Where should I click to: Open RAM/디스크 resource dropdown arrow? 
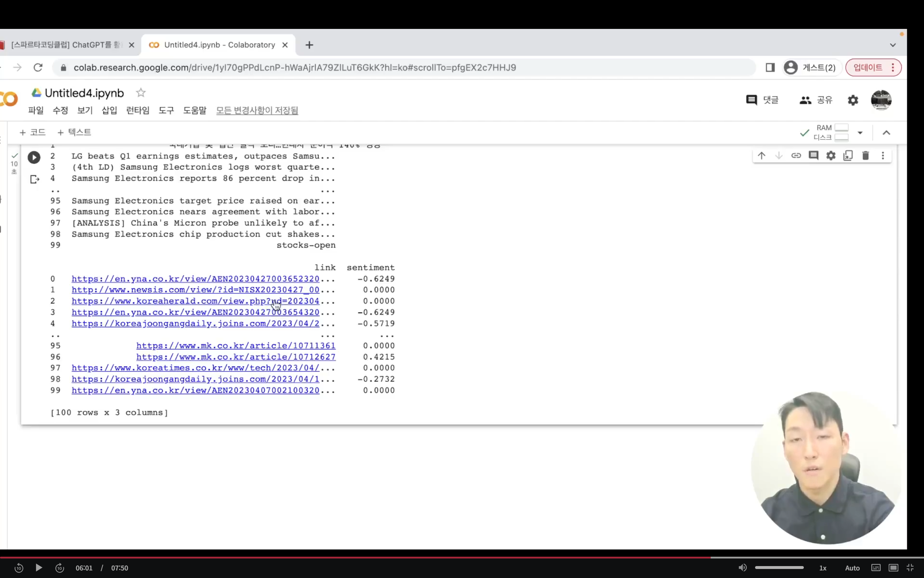pos(860,133)
